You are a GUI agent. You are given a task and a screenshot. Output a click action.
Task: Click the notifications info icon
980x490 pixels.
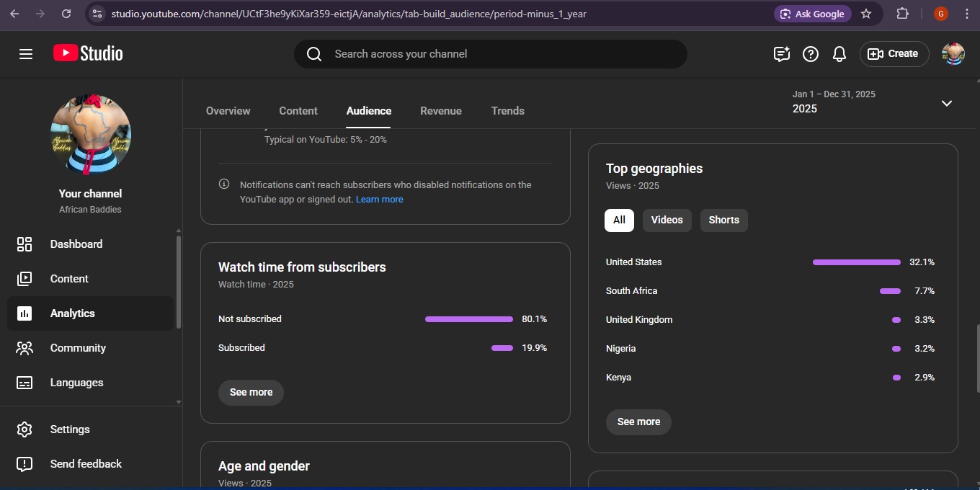(x=224, y=184)
